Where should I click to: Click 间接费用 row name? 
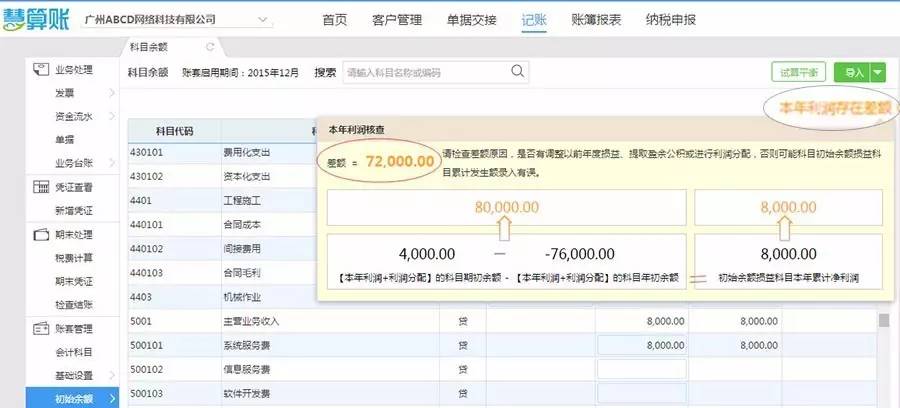242,248
